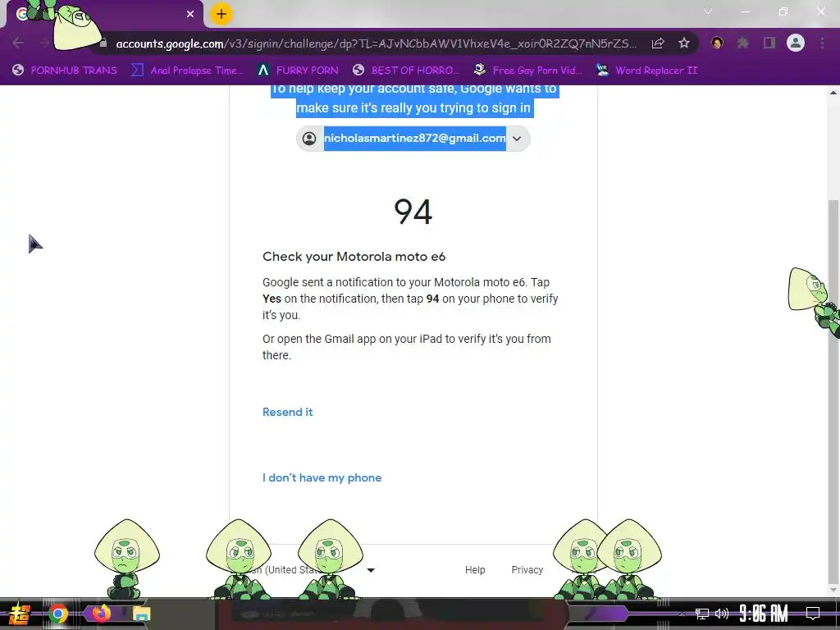
Task: Click the tab search chevron in title bar
Action: (708, 11)
